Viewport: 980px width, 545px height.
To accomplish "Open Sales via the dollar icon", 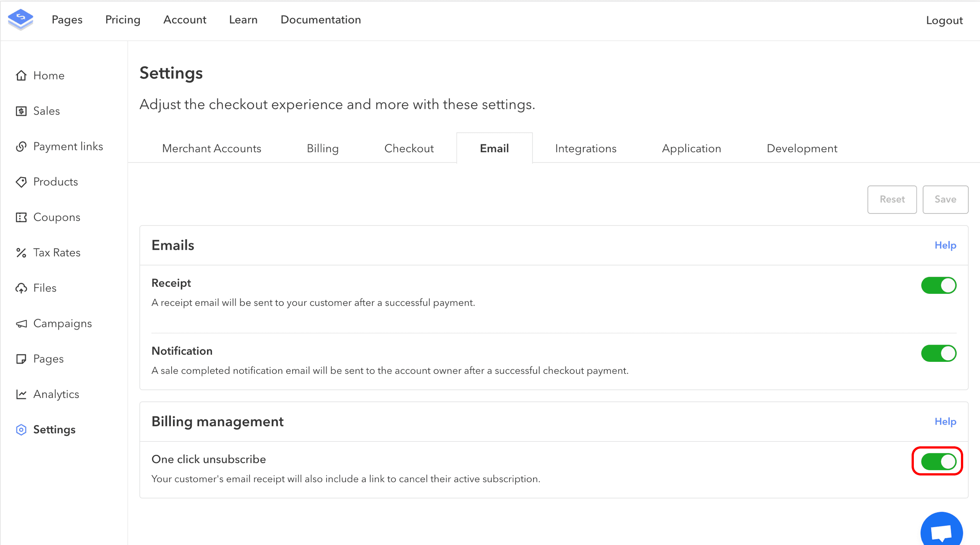I will point(21,111).
